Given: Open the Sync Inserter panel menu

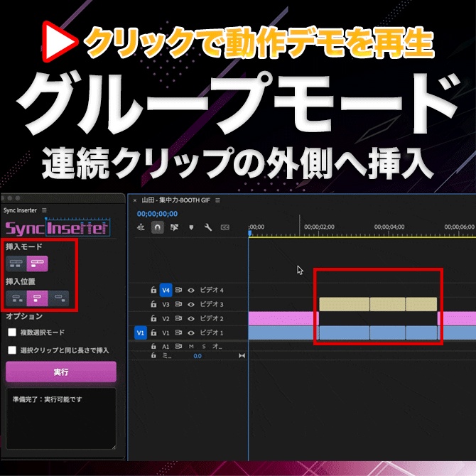Looking at the screenshot, I should (44, 210).
